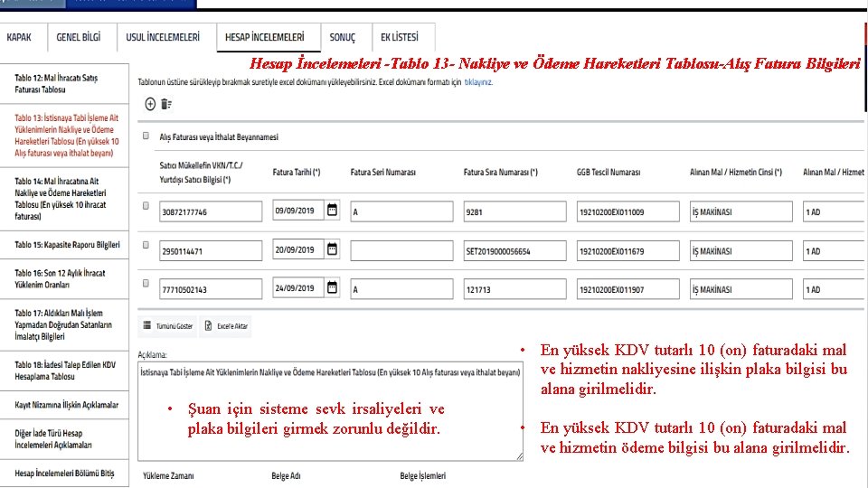The width and height of the screenshot is (868, 488).
Task: Click the Fatura Sıra field containing 121713
Action: tap(514, 289)
